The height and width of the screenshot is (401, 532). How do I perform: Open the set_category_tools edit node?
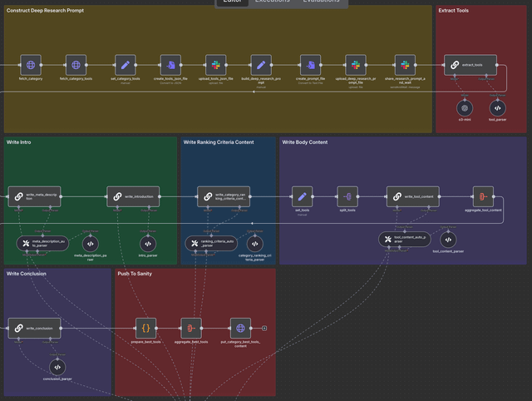point(126,65)
